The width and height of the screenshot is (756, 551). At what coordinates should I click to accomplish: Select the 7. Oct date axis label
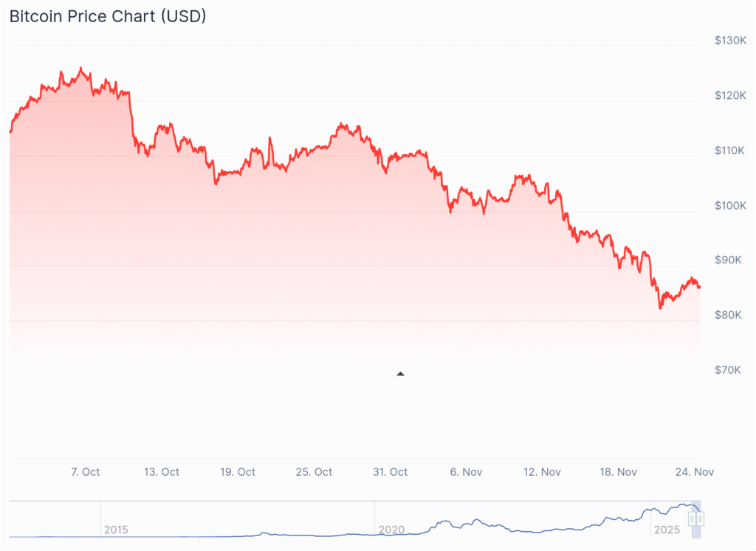(x=86, y=472)
